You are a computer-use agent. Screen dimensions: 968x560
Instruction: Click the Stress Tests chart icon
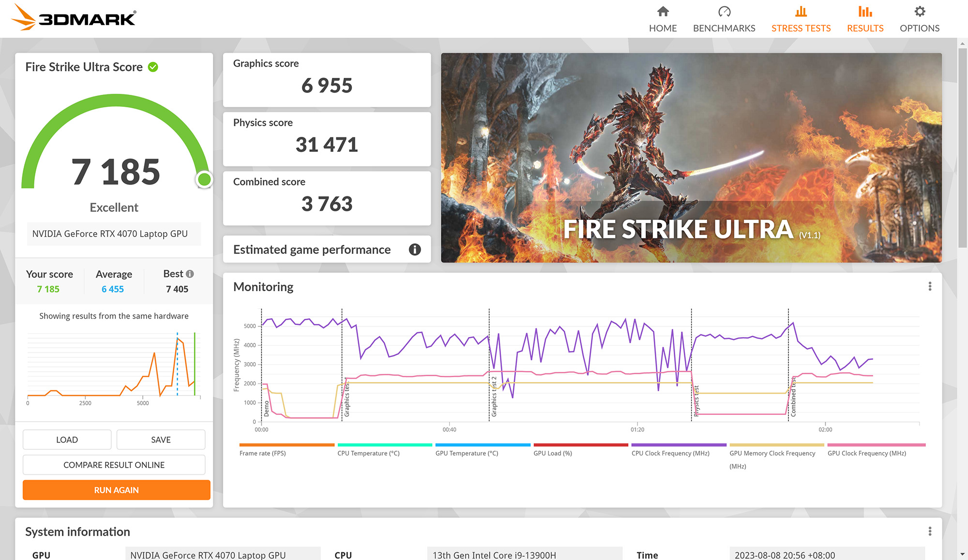point(801,11)
